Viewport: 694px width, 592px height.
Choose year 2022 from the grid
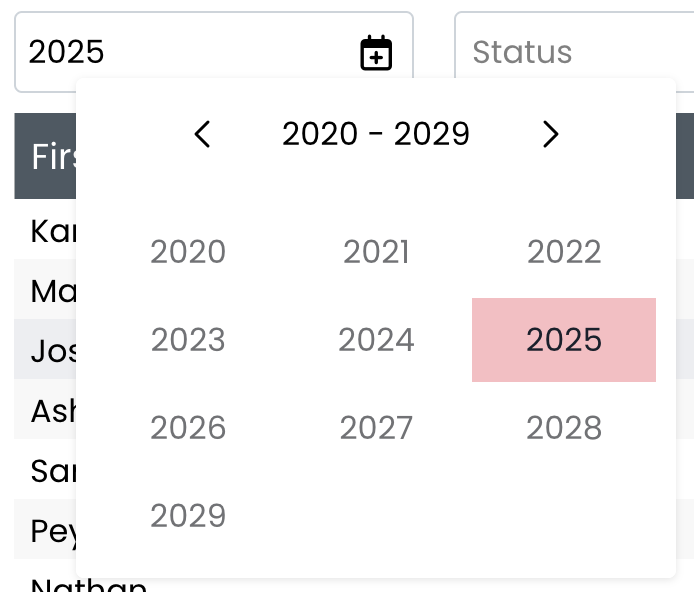(x=564, y=252)
